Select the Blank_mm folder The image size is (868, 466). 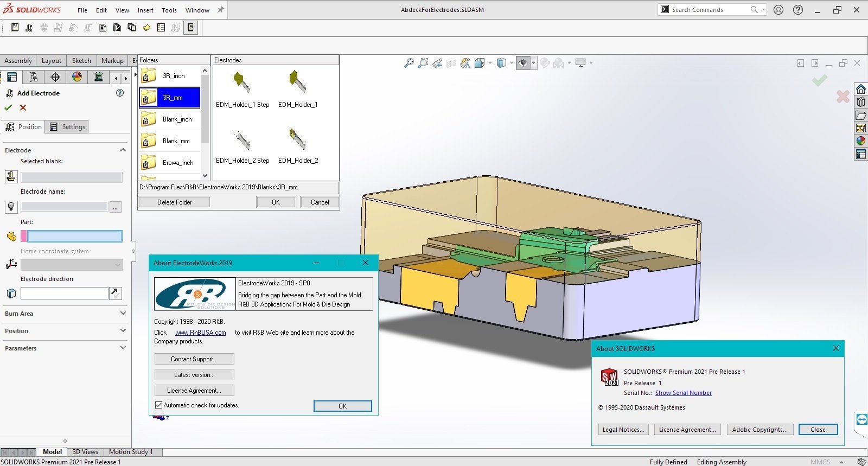170,141
